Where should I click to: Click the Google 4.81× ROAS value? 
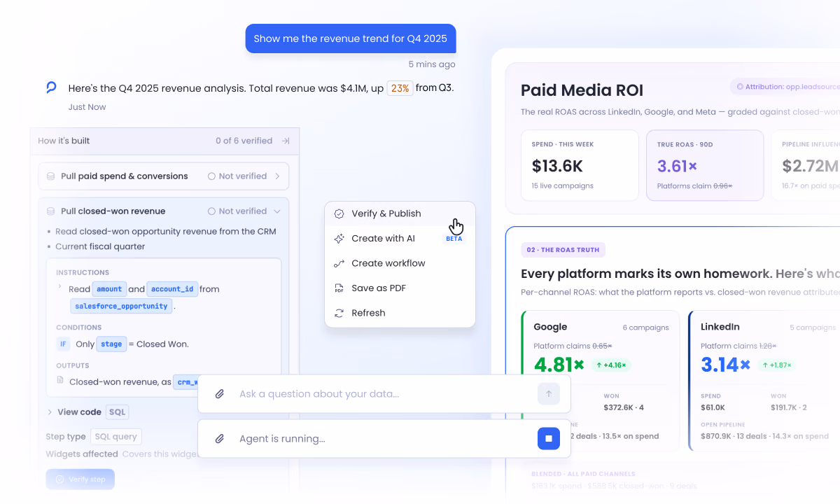[559, 365]
